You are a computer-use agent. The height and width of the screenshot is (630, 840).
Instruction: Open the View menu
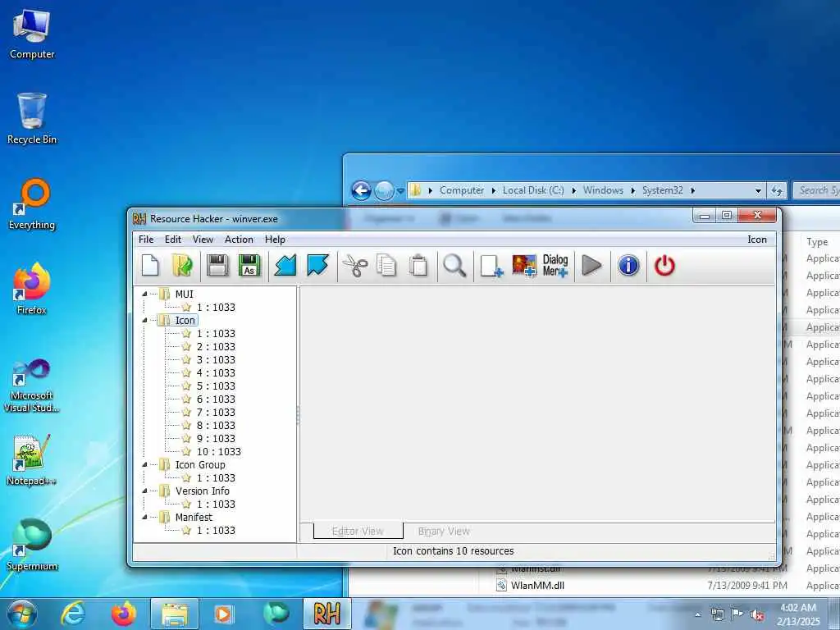click(203, 240)
